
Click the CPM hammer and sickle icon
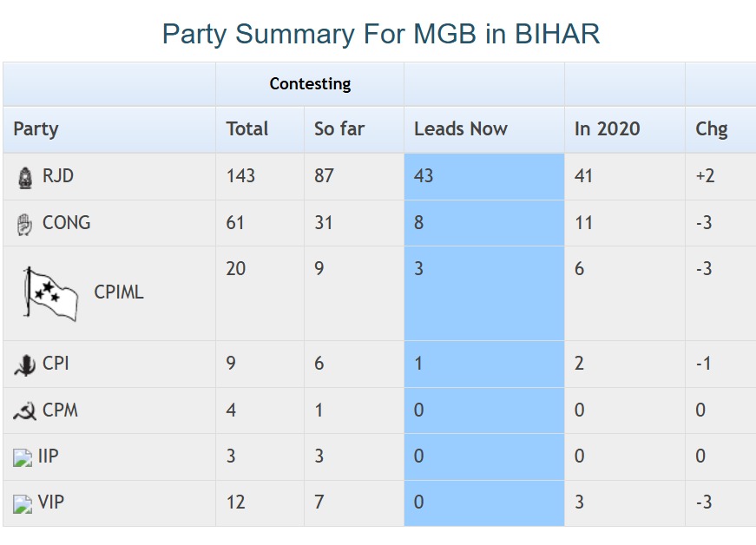[x=24, y=411]
